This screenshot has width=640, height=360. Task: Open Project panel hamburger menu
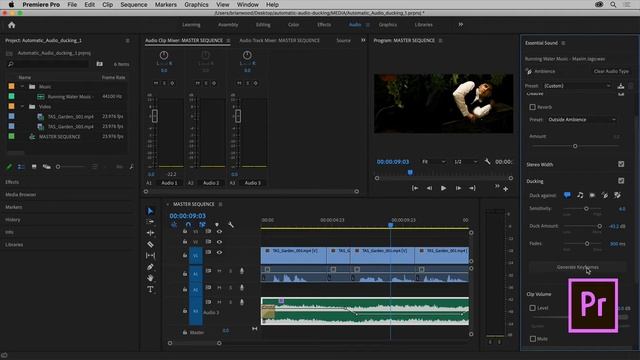pyautogui.click(x=127, y=40)
